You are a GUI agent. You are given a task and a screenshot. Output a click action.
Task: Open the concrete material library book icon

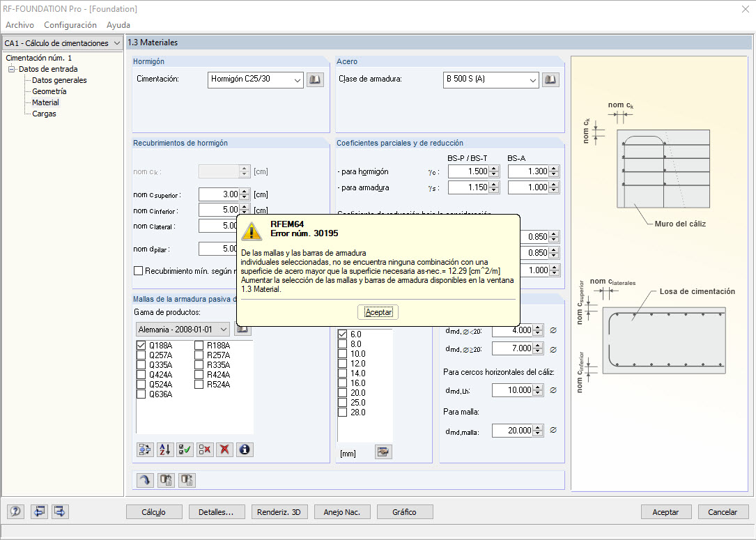[316, 79]
